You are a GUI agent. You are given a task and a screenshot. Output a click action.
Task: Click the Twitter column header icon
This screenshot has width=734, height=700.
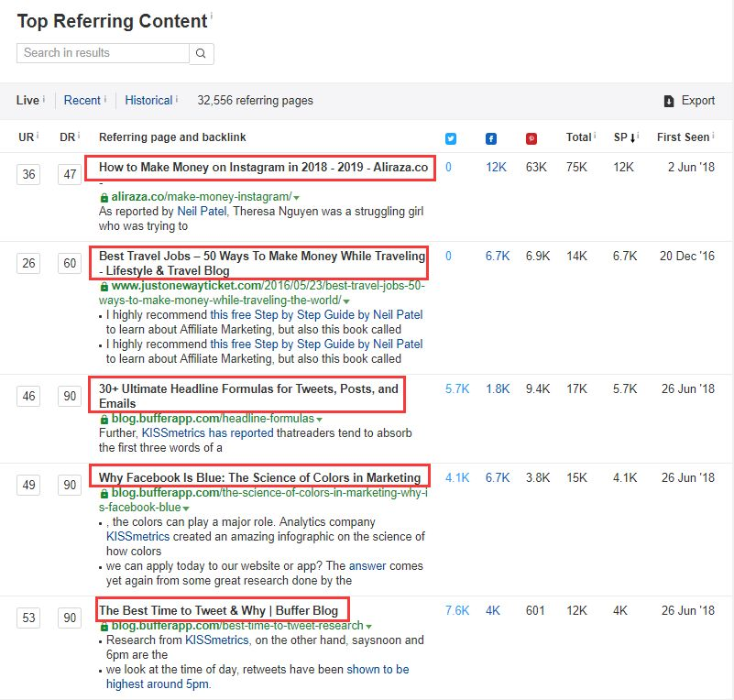coord(450,138)
